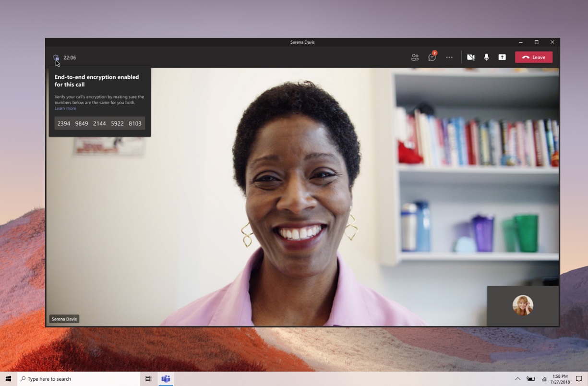Click the End-to-end encryption enabled heading

click(96, 81)
